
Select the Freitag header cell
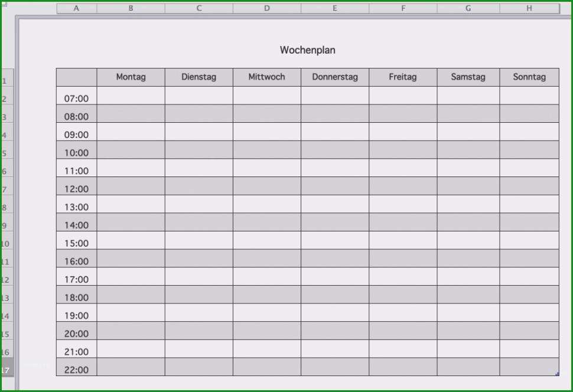pos(403,77)
